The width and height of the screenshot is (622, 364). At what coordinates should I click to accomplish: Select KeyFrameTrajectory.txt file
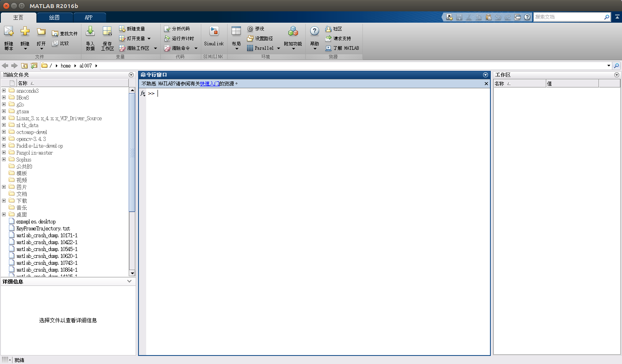pos(43,228)
